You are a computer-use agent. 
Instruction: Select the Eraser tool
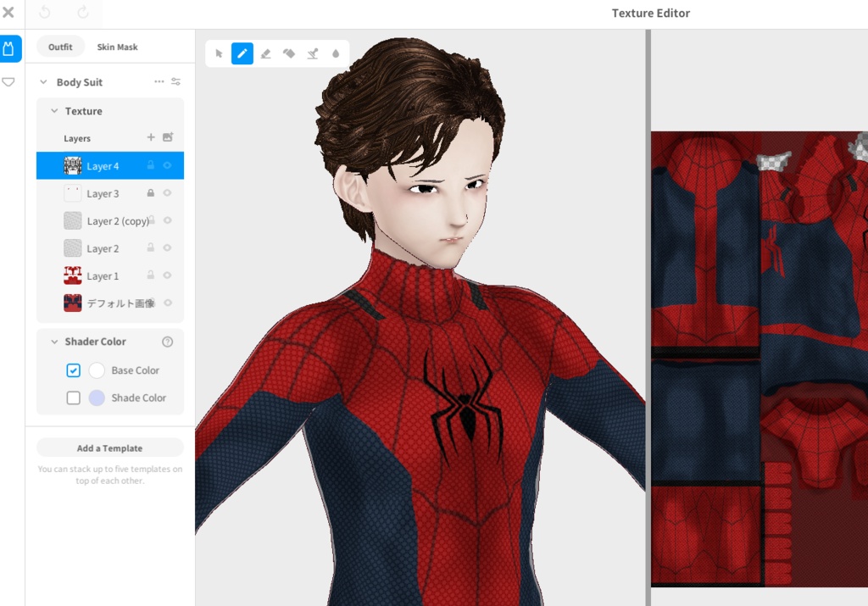pyautogui.click(x=265, y=53)
